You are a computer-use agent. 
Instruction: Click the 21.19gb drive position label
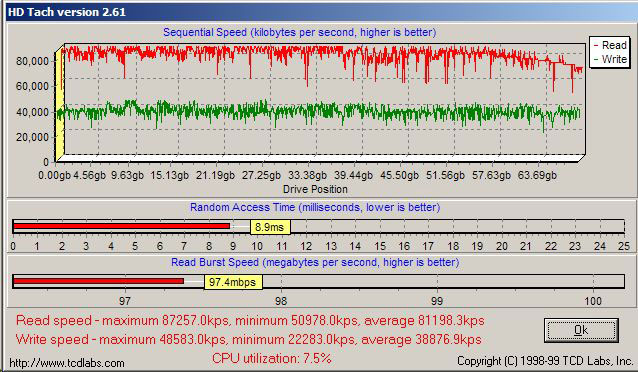click(x=215, y=175)
